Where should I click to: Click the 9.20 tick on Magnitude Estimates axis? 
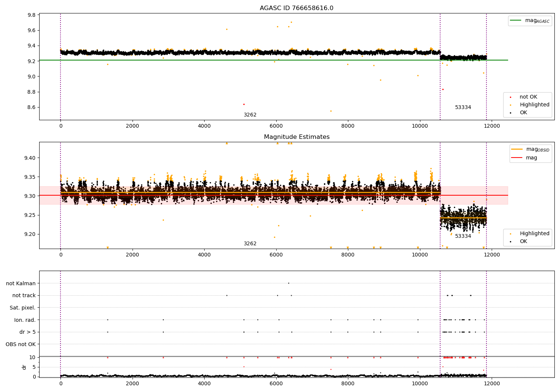pyautogui.click(x=30, y=234)
